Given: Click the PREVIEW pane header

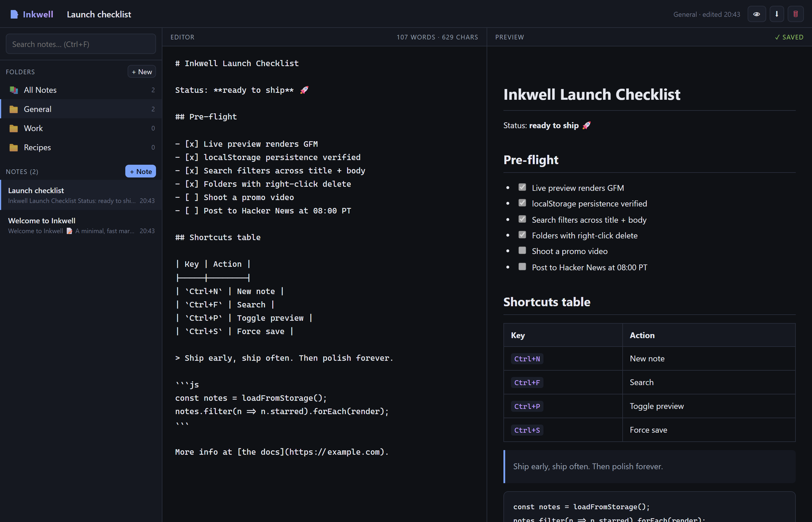Looking at the screenshot, I should (x=509, y=37).
